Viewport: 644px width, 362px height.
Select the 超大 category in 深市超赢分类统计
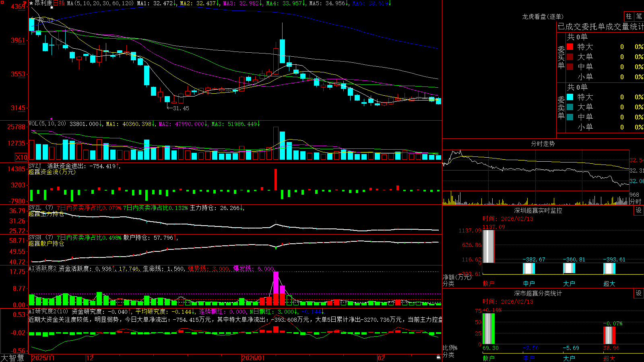(x=609, y=358)
